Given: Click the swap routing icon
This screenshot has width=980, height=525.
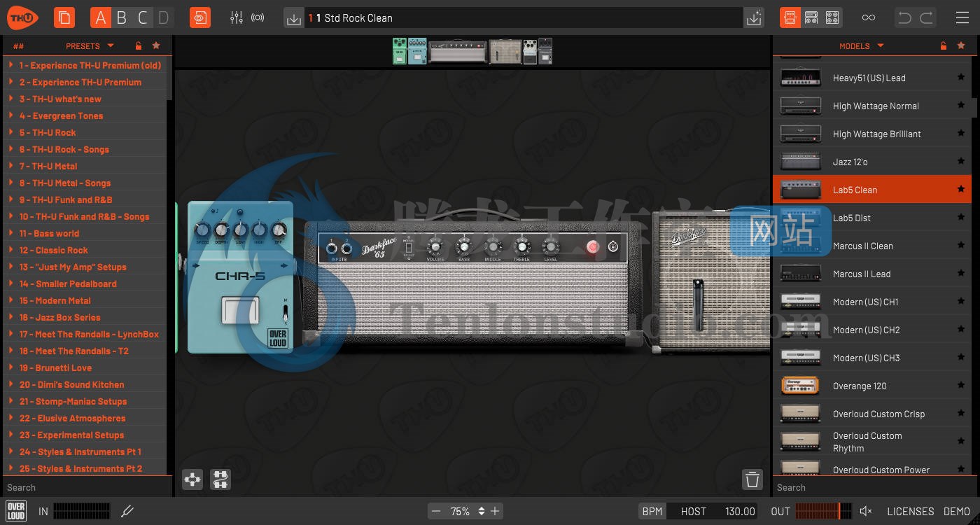Looking at the screenshot, I should coord(220,479).
